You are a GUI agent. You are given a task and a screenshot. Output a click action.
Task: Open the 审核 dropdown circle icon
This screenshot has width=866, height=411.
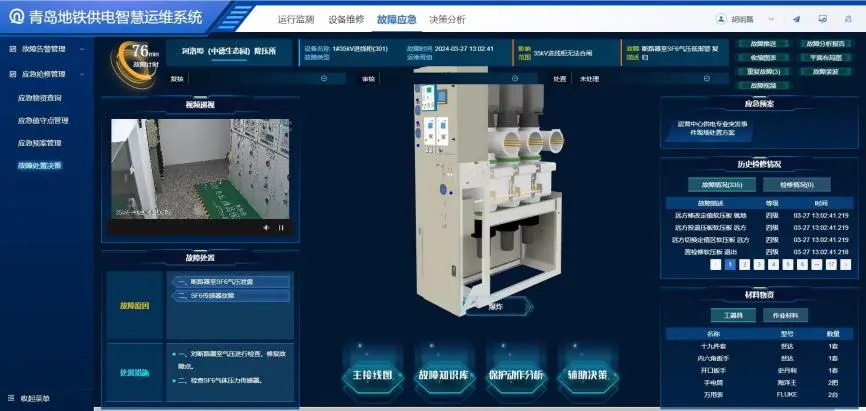click(x=515, y=78)
